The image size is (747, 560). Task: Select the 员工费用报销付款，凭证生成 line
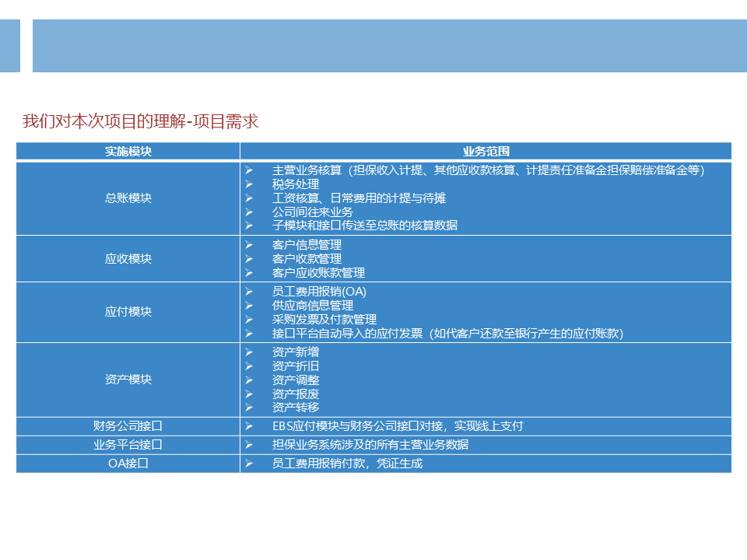[347, 464]
